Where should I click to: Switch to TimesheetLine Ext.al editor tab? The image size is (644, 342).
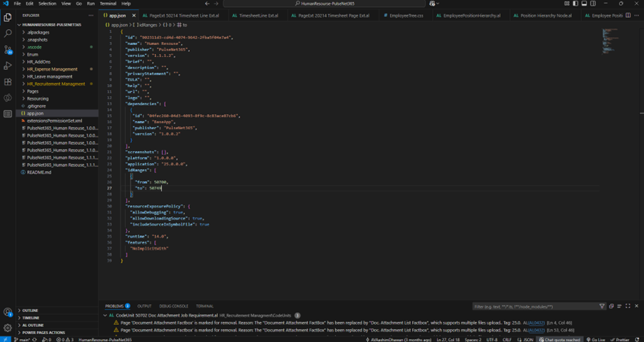point(258,16)
